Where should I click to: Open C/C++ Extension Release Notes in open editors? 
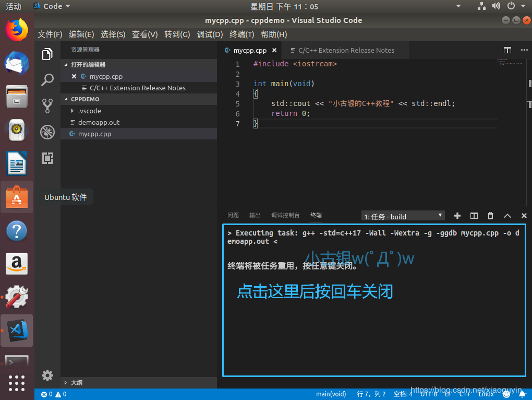[139, 88]
